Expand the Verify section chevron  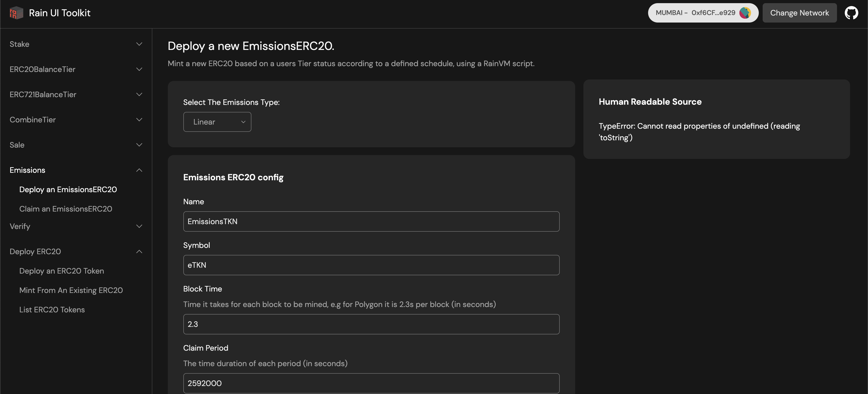pos(139,226)
